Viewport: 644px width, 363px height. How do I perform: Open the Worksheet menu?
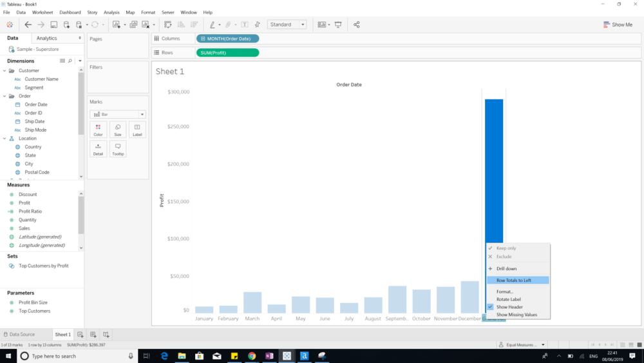click(x=43, y=12)
